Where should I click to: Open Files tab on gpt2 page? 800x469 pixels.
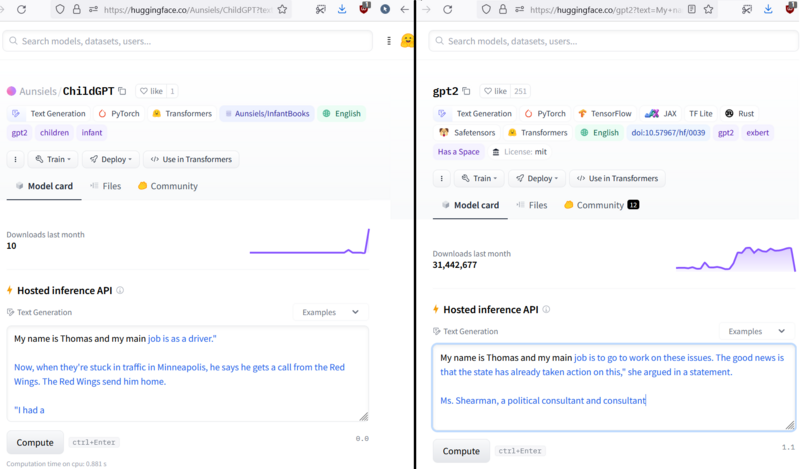[x=532, y=205]
